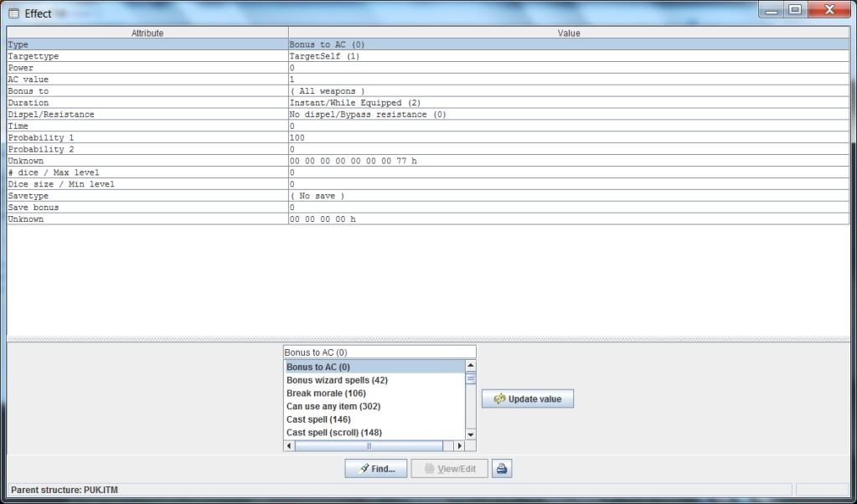Click the list's scroll right arrow

click(x=458, y=446)
